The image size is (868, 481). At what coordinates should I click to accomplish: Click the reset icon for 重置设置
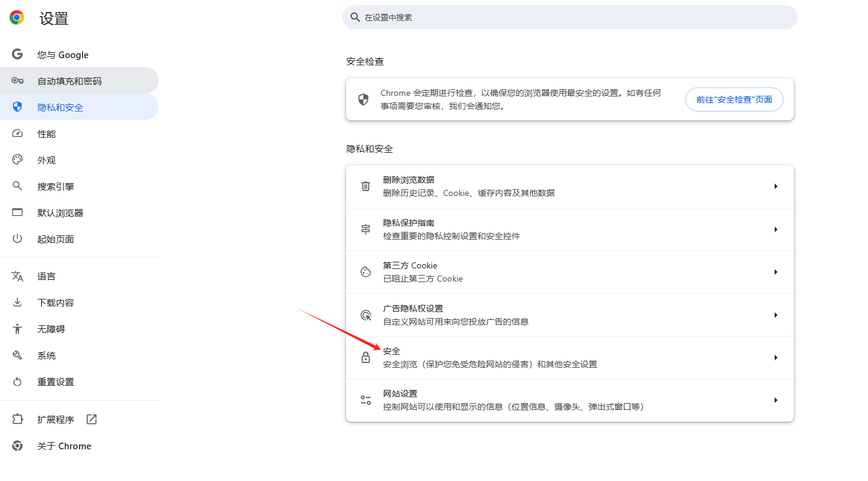[x=17, y=382]
